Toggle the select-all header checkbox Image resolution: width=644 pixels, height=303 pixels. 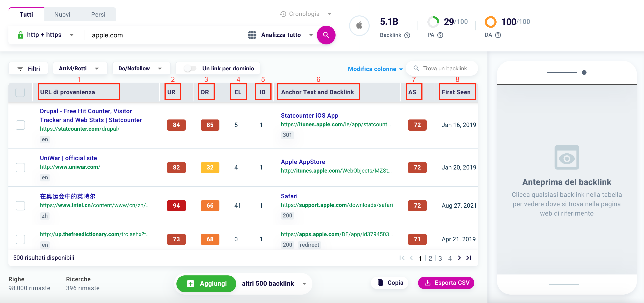point(20,92)
